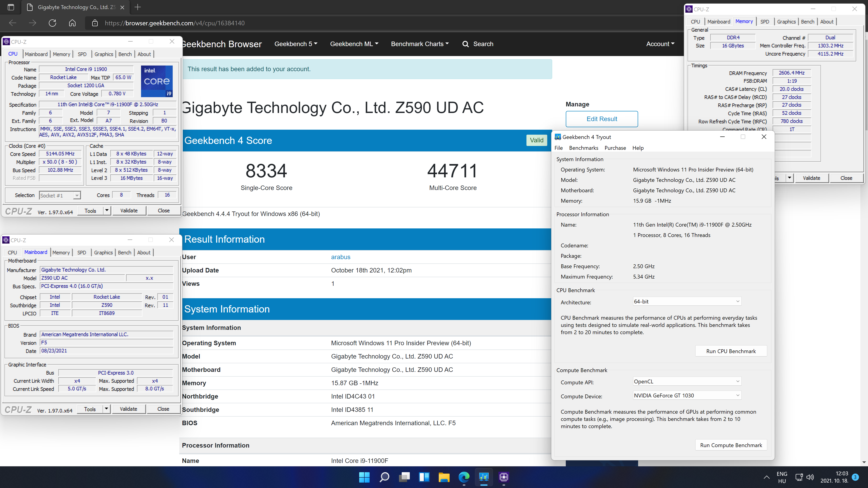Viewport: 868px width, 488px height.
Task: Expand the Geekbench ML menu
Action: click(x=354, y=44)
